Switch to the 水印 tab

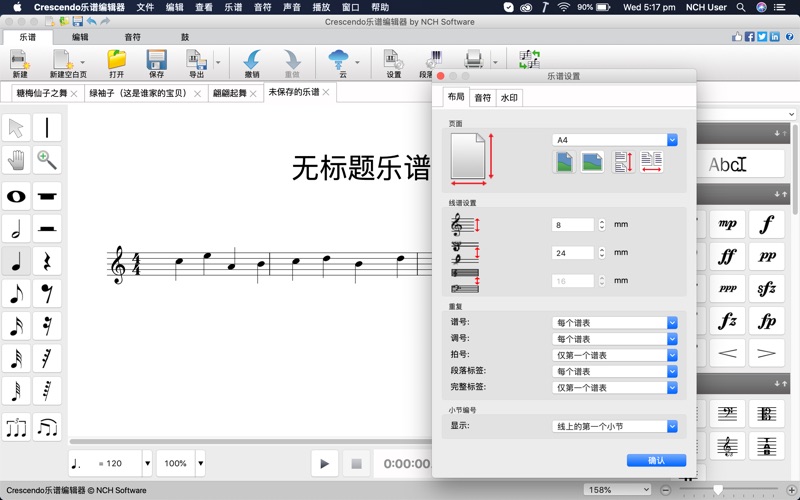509,98
